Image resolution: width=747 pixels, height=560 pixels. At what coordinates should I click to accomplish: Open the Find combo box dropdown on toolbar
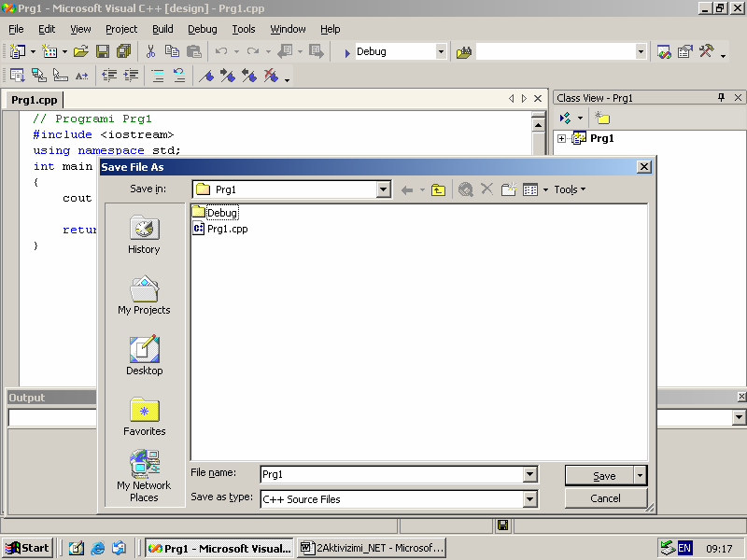click(641, 51)
